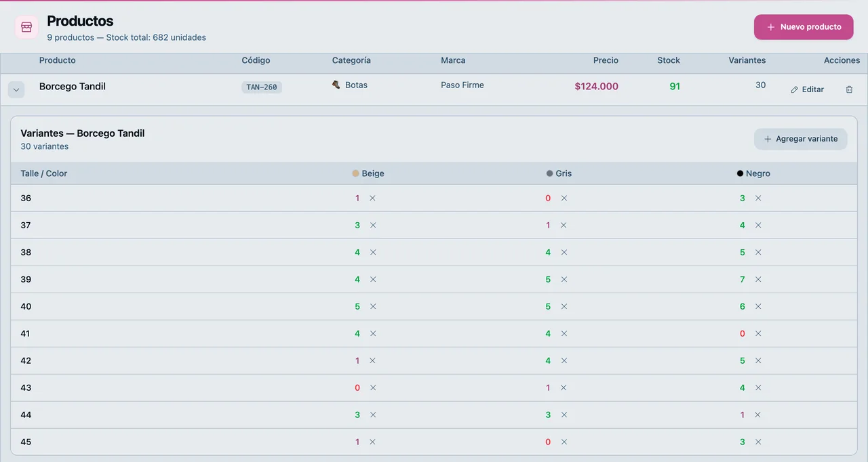Click the Código column header
The width and height of the screenshot is (868, 462).
click(x=256, y=60)
